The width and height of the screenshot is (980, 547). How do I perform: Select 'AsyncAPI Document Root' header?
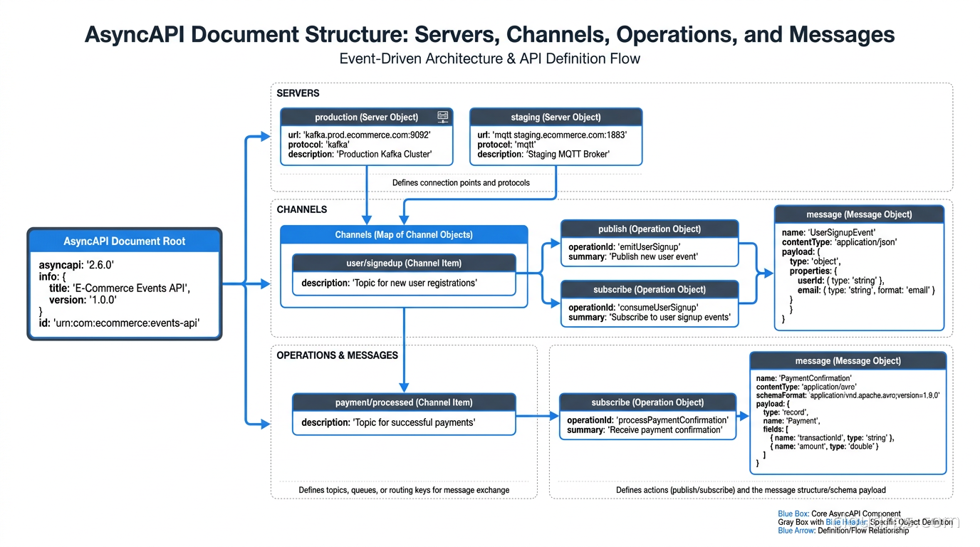pyautogui.click(x=125, y=241)
